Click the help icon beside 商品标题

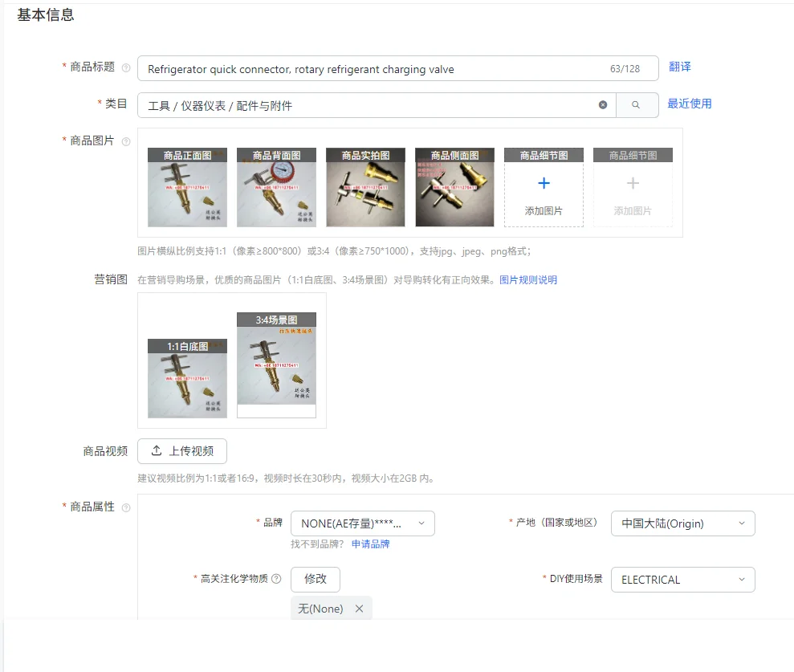(126, 68)
